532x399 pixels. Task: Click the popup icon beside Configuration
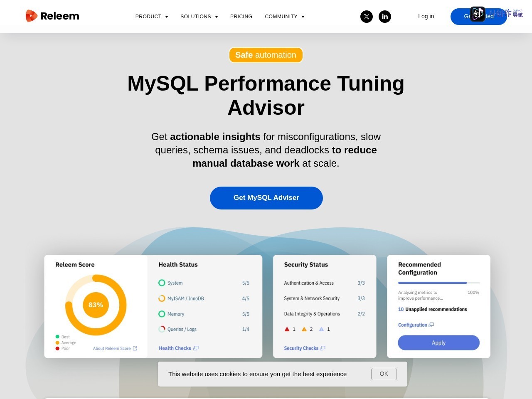[x=431, y=325]
